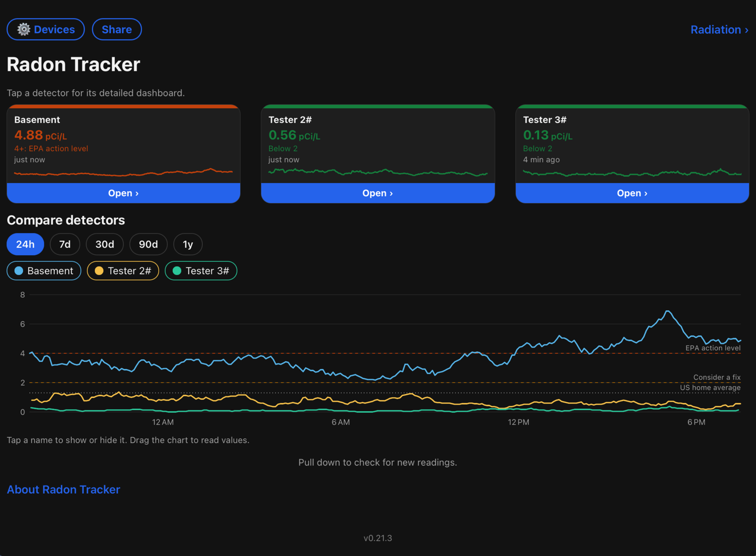Open the Share button
The height and width of the screenshot is (556, 756).
pos(117,29)
